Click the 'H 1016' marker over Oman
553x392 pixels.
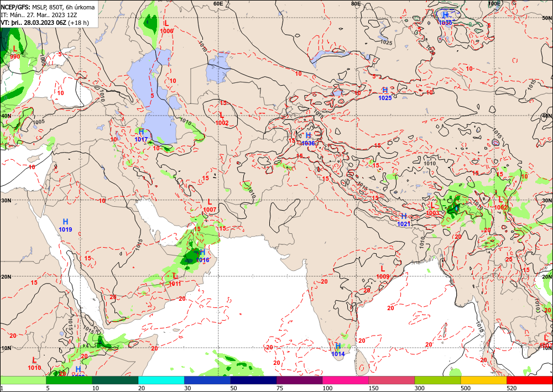pos(202,256)
